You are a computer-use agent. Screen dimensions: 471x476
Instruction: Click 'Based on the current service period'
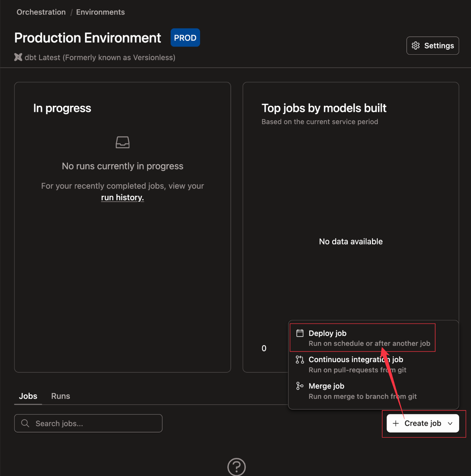pos(320,122)
